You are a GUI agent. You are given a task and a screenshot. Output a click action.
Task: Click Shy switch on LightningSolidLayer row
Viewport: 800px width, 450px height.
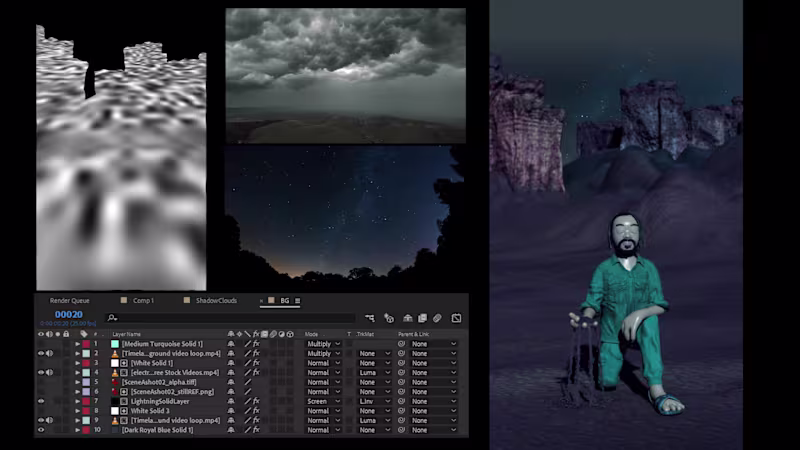coord(231,402)
